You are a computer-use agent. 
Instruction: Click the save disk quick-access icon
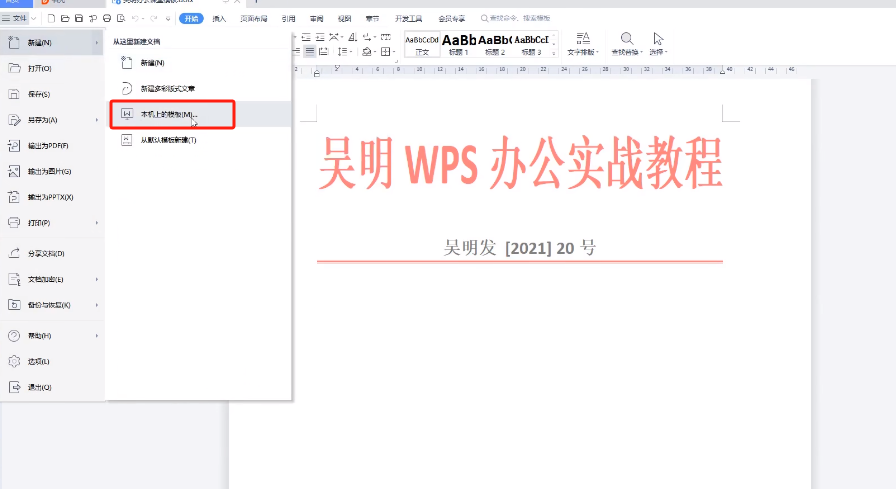tap(79, 18)
